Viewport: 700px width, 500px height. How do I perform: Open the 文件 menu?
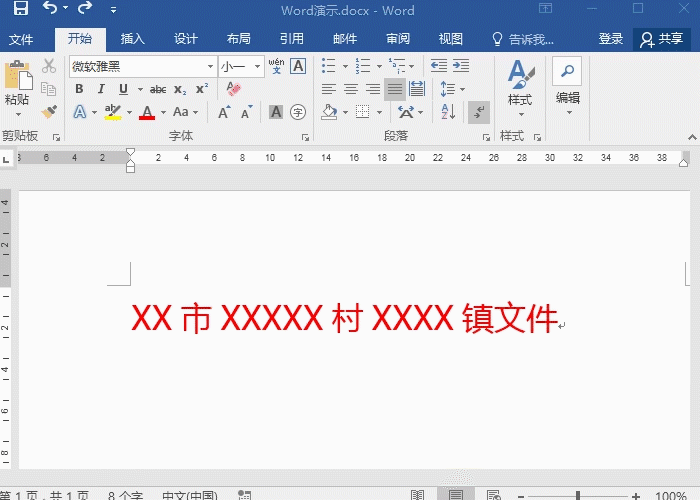click(x=21, y=39)
